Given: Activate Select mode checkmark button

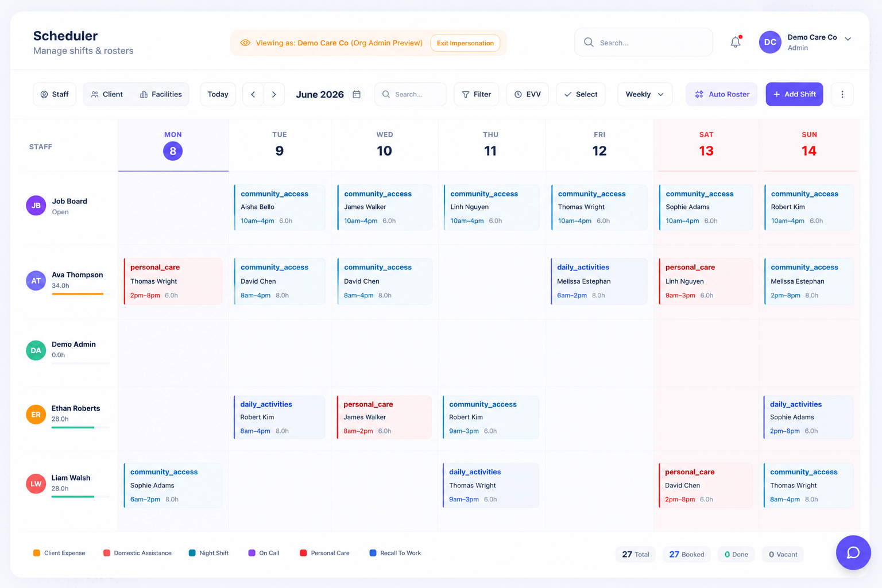Looking at the screenshot, I should (581, 94).
